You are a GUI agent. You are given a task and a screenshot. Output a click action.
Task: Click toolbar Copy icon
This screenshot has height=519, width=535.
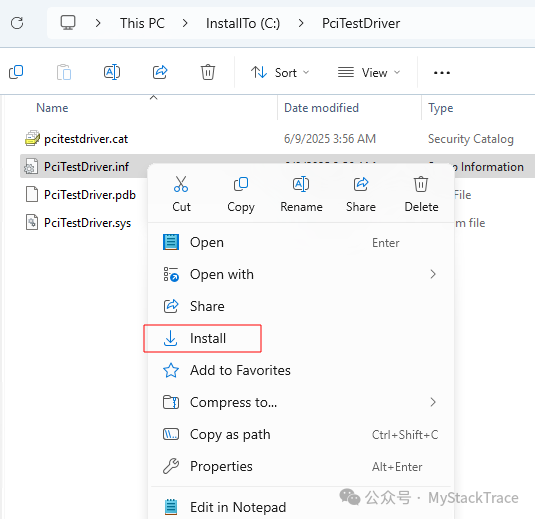coord(16,72)
